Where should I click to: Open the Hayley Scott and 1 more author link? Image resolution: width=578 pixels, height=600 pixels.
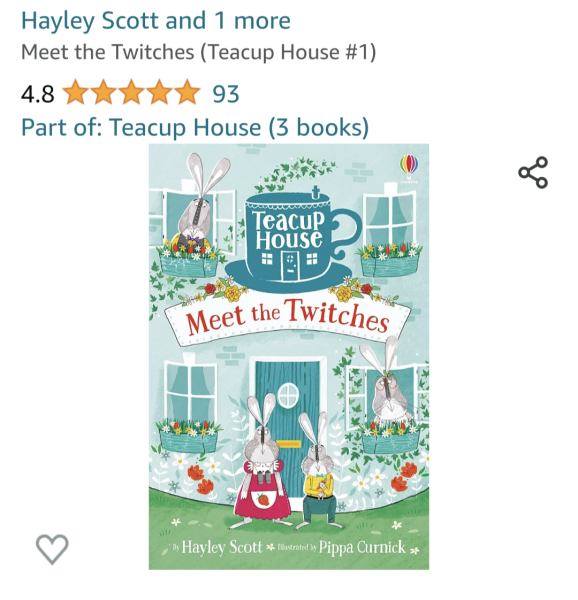click(156, 20)
